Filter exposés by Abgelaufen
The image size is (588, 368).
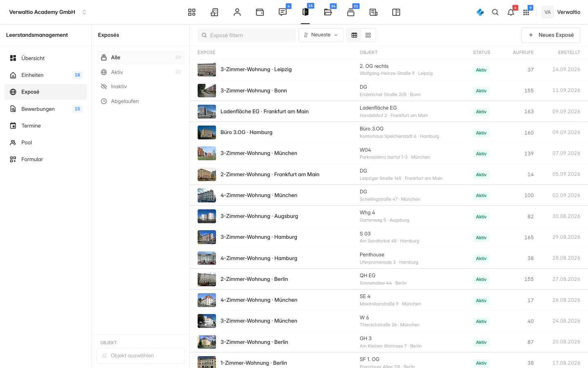click(x=140, y=101)
